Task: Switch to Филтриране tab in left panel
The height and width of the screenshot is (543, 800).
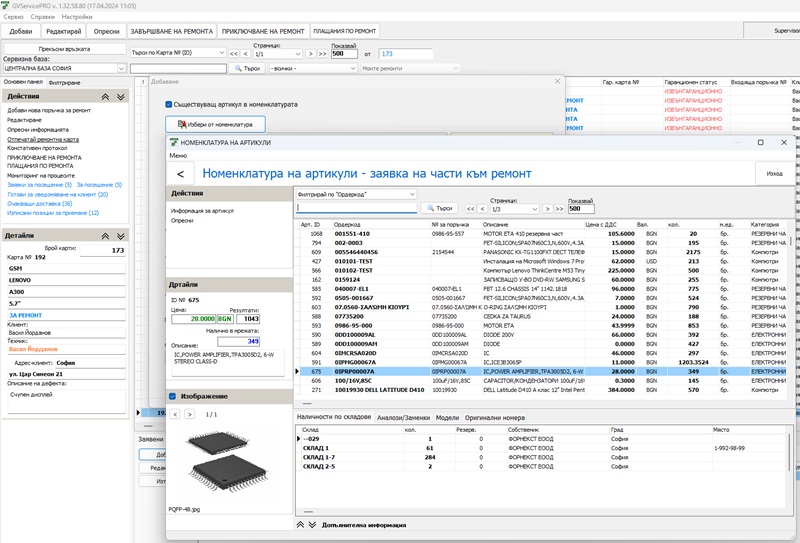Action: 64,82
